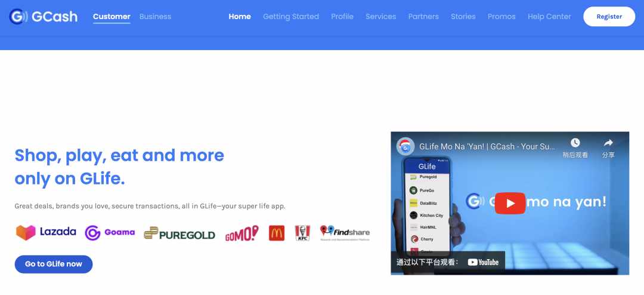Image resolution: width=644 pixels, height=295 pixels.
Task: Open the video on YouTube
Action: 483,262
